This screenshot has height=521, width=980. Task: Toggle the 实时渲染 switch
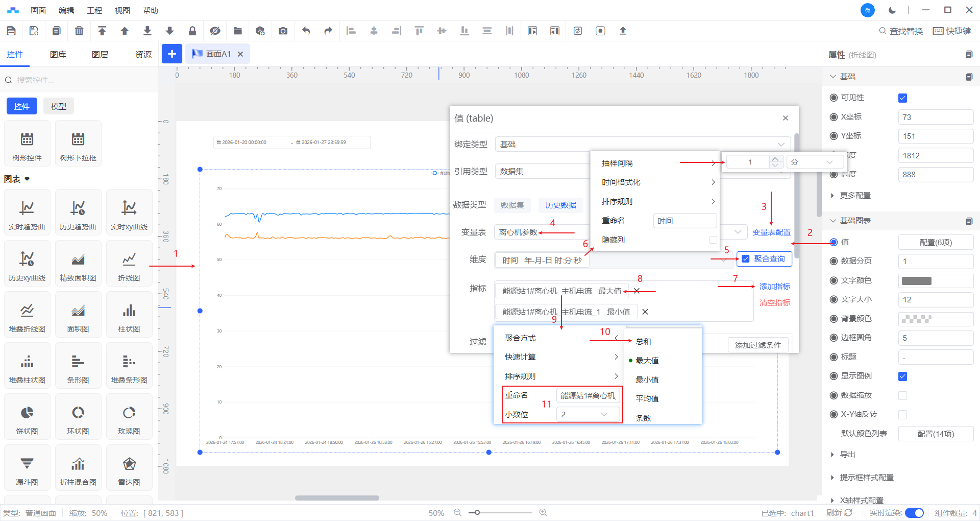pyautogui.click(x=914, y=513)
